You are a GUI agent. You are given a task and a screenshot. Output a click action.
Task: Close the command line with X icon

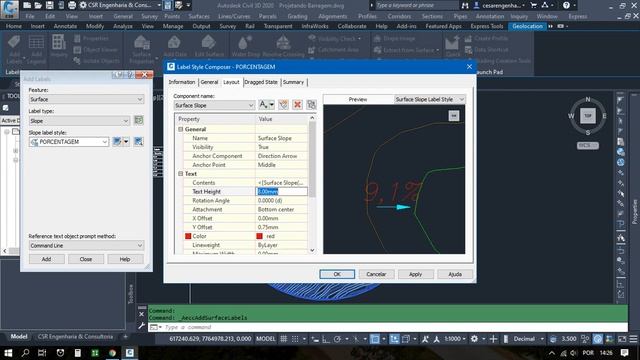pyautogui.click(x=142, y=314)
